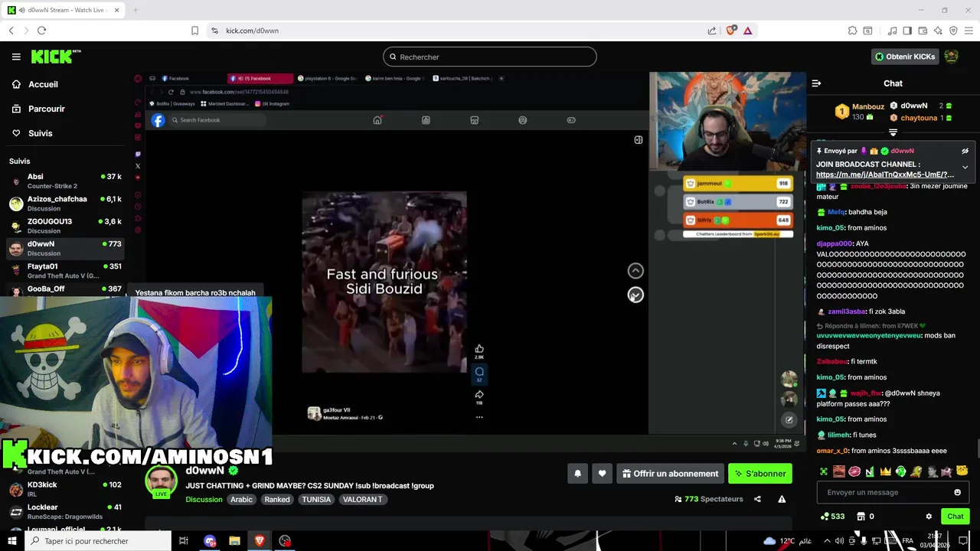
Task: Open the pinned m.me broadcast link
Action: [885, 174]
